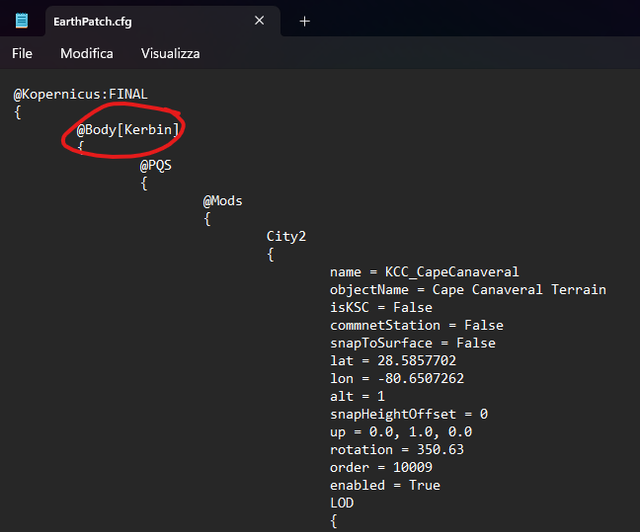
Task: Click the @Body[Kerbin] line
Action: tap(128, 130)
